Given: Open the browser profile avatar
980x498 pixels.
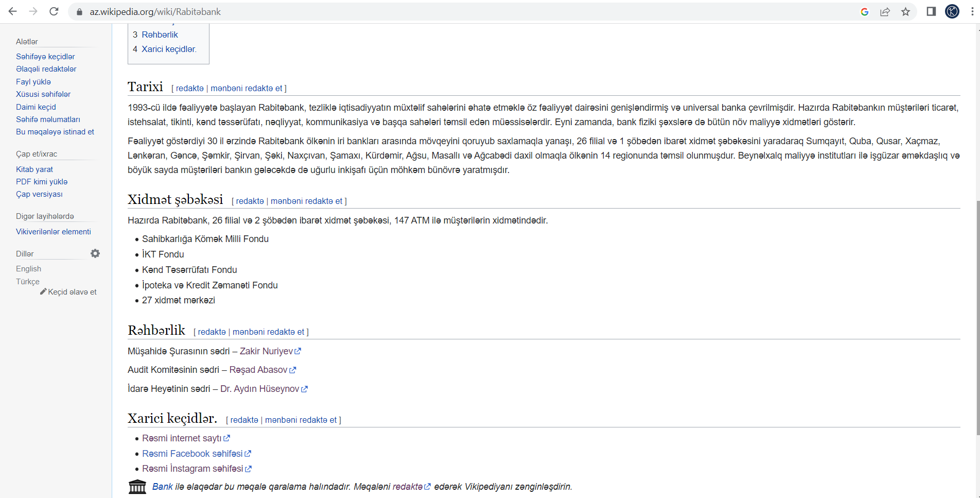Looking at the screenshot, I should (x=952, y=11).
